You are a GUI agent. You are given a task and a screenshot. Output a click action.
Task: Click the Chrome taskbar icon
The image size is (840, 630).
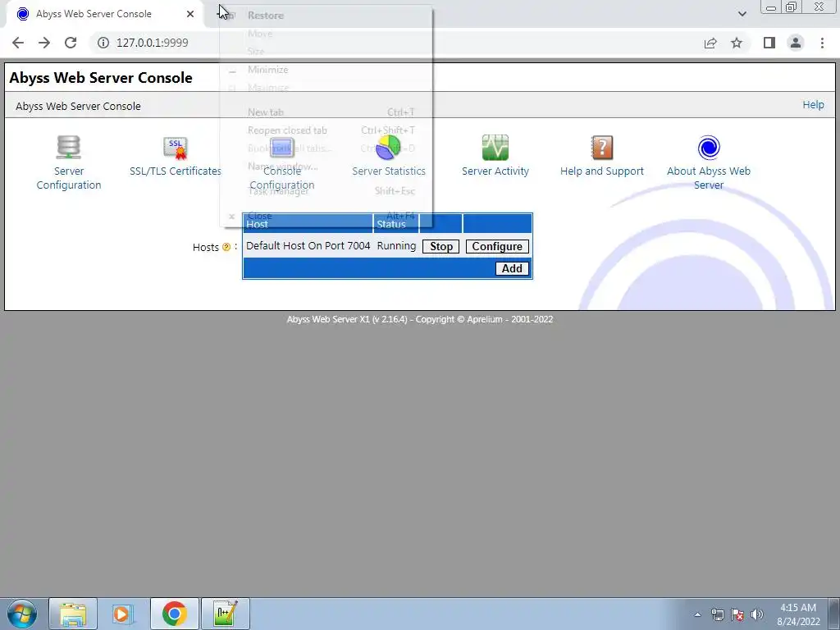[x=175, y=614]
